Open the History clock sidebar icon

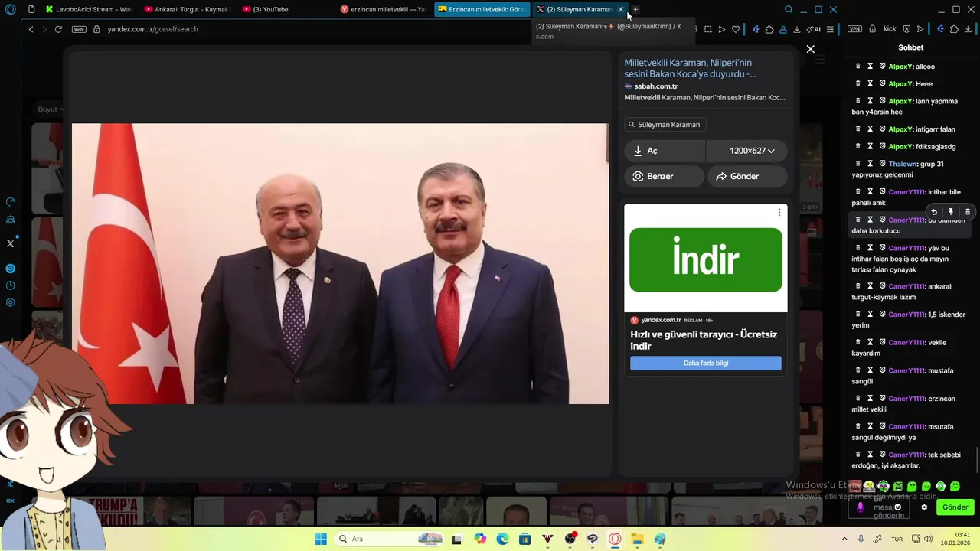pyautogui.click(x=11, y=285)
